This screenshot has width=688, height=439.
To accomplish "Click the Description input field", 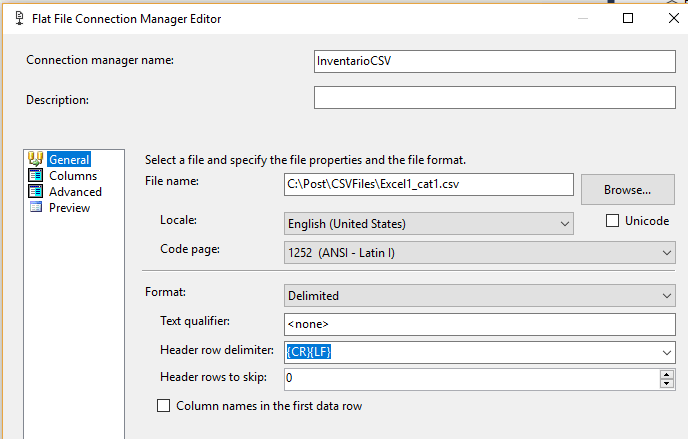I will click(494, 97).
